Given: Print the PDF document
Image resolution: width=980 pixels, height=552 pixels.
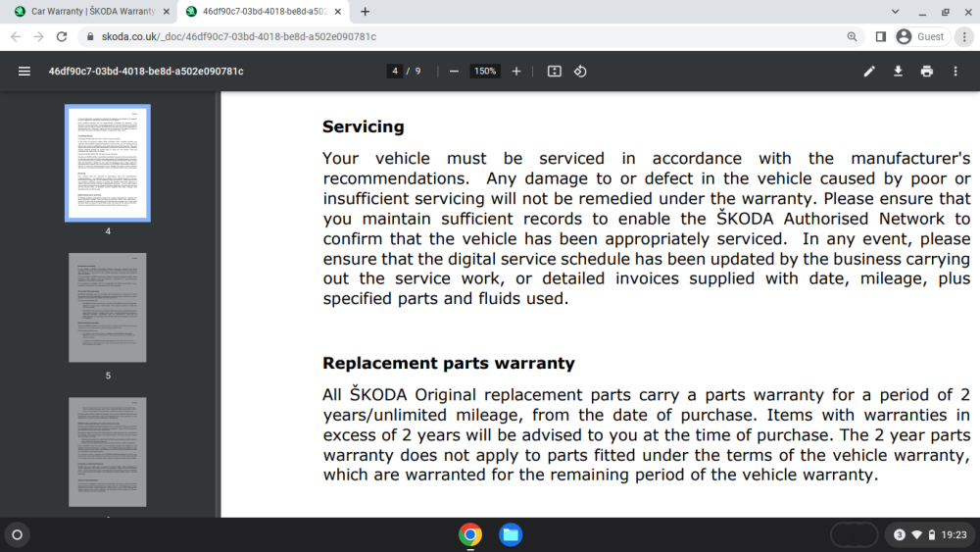Looking at the screenshot, I should [x=927, y=72].
